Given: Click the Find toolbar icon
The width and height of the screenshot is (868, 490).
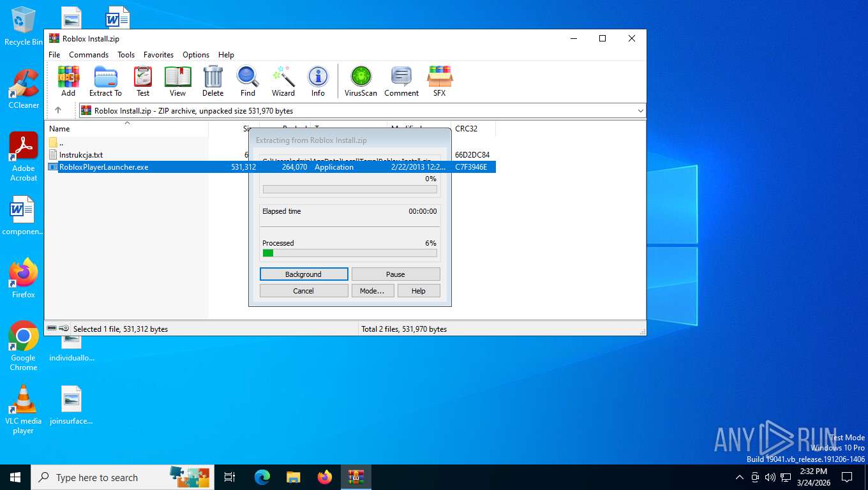Looking at the screenshot, I should coord(248,81).
